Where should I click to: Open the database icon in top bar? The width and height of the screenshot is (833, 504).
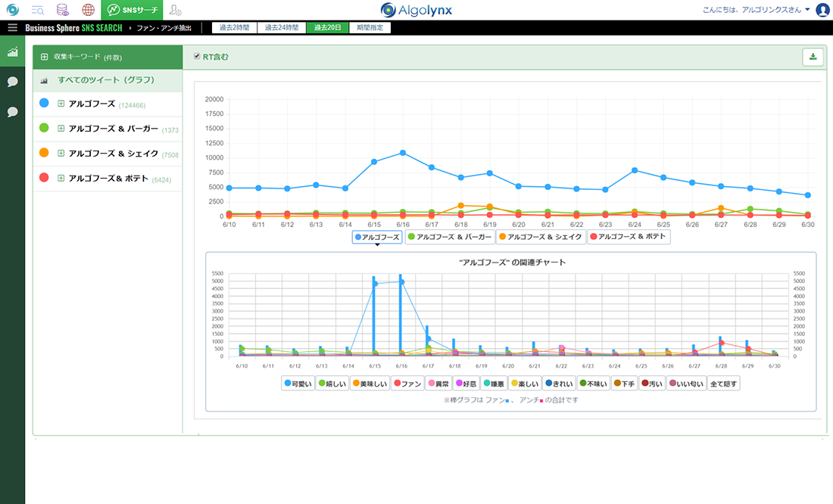point(63,10)
